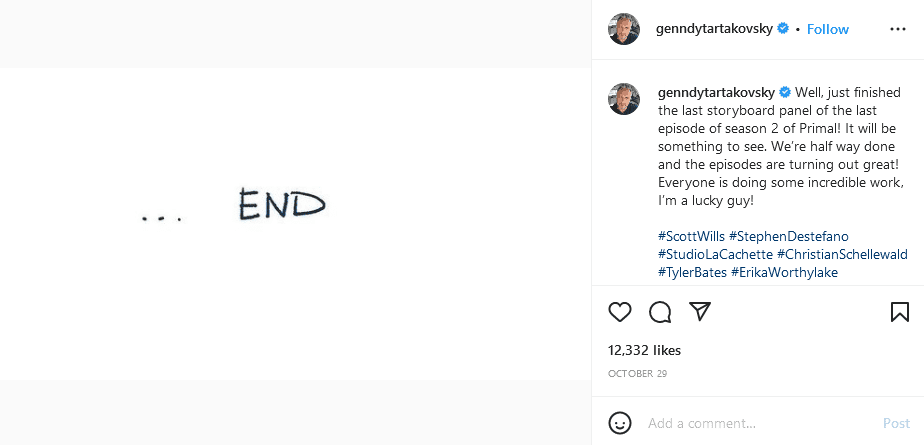Screen dimensions: 924x445
Task: Open the #ScottWills hashtag
Action: pos(691,236)
